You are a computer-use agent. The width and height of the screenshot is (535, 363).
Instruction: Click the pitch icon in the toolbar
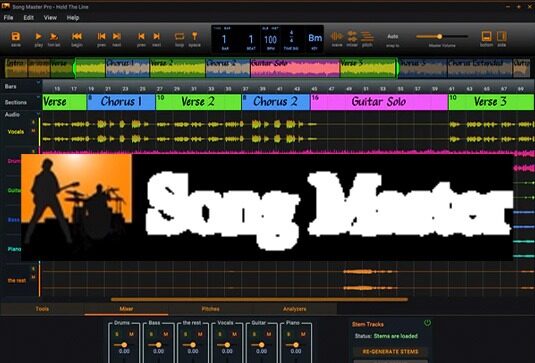click(367, 37)
